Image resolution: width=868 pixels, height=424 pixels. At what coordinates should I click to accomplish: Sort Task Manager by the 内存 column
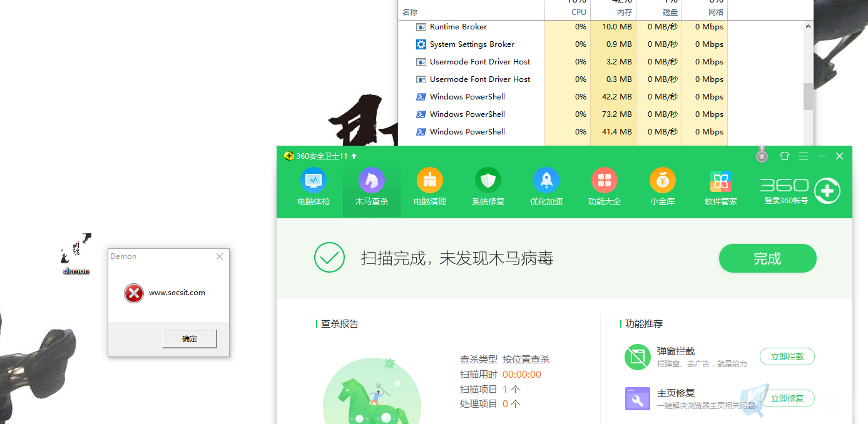(625, 13)
